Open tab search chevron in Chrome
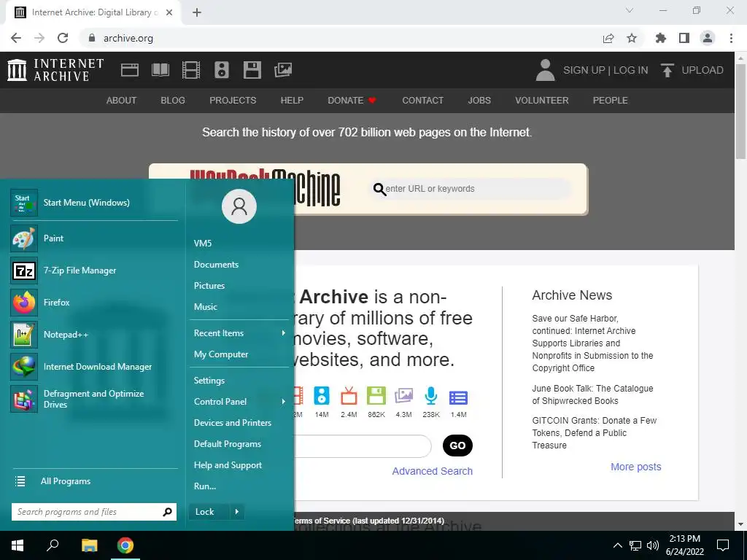 pyautogui.click(x=630, y=10)
